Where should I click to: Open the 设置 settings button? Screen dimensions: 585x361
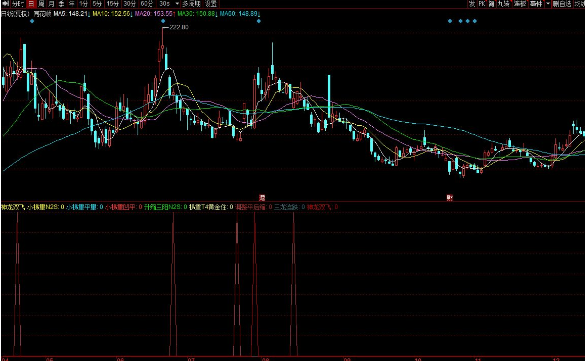211,4
